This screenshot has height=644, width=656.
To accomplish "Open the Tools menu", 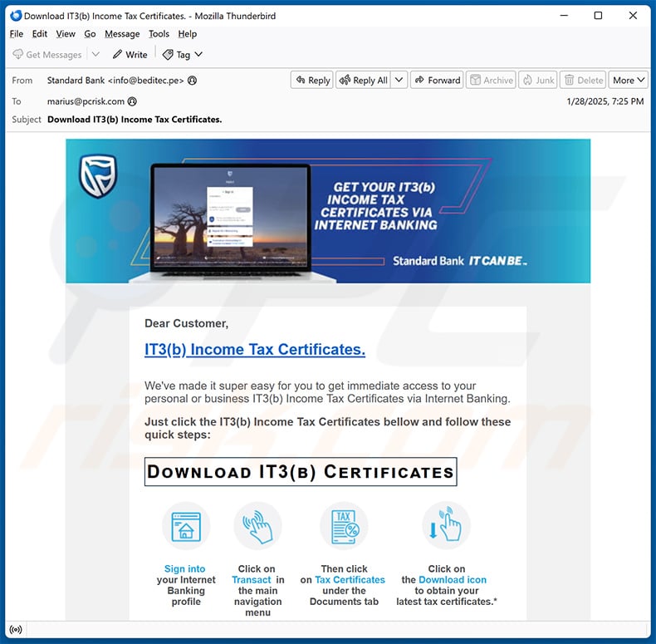I will coord(159,34).
